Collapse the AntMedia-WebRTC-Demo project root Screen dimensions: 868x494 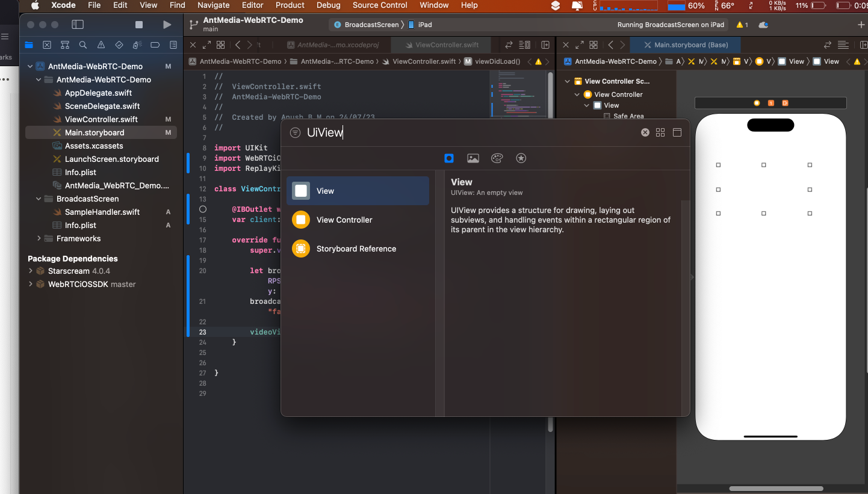[x=31, y=66]
